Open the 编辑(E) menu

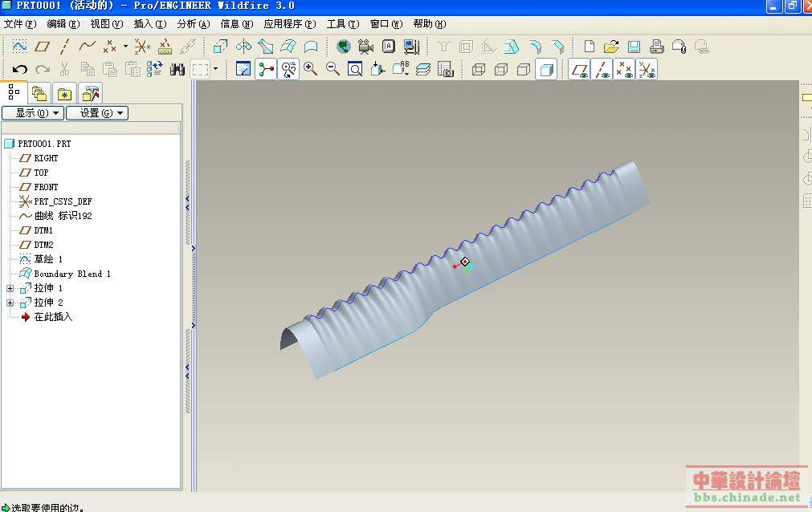click(x=63, y=24)
